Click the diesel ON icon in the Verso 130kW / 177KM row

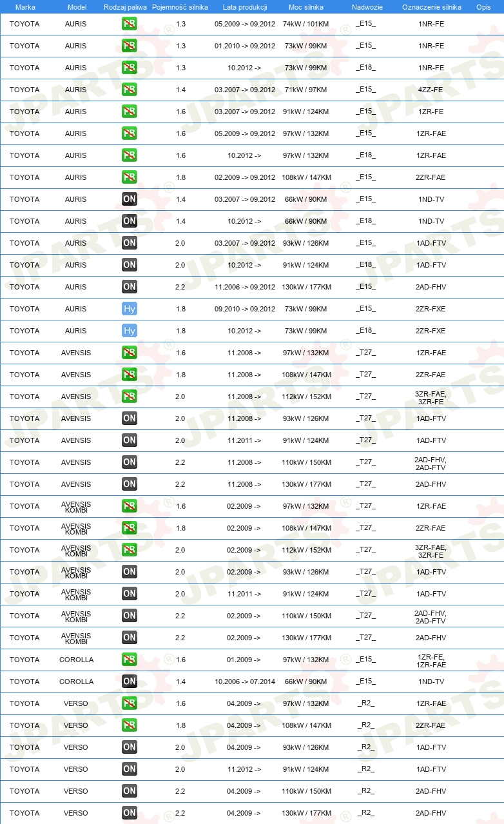(x=130, y=813)
